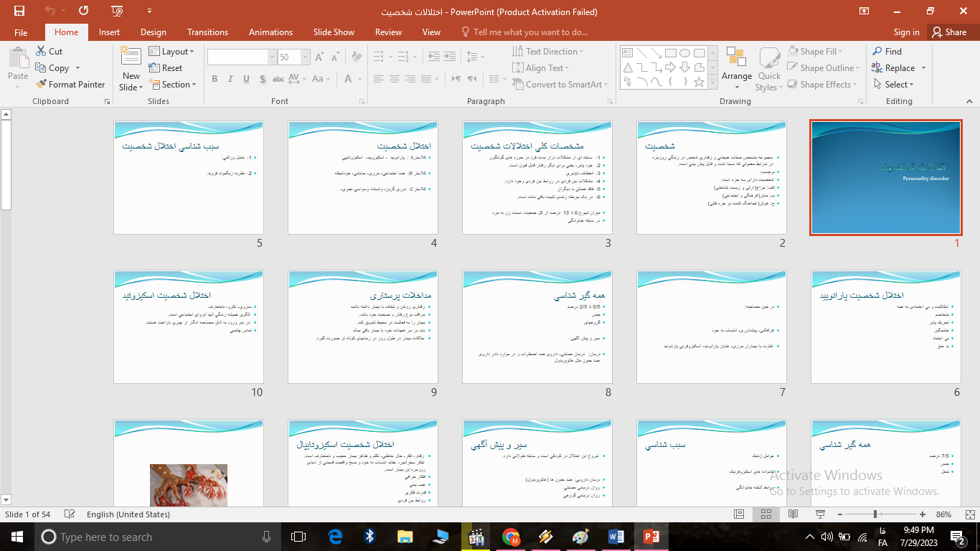Click the Cut scissors icon
980x551 pixels.
click(42, 52)
